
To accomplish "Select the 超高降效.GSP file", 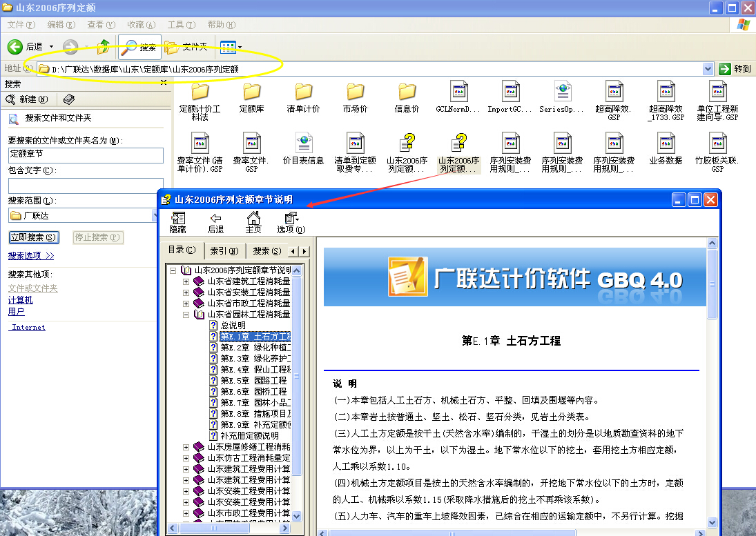I will pos(614,100).
